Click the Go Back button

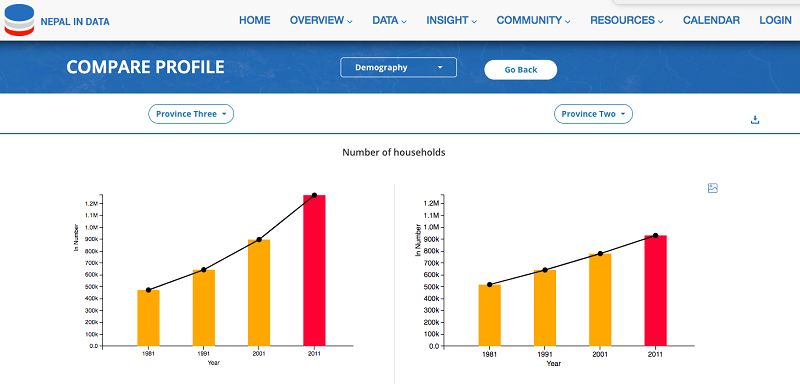click(x=520, y=70)
